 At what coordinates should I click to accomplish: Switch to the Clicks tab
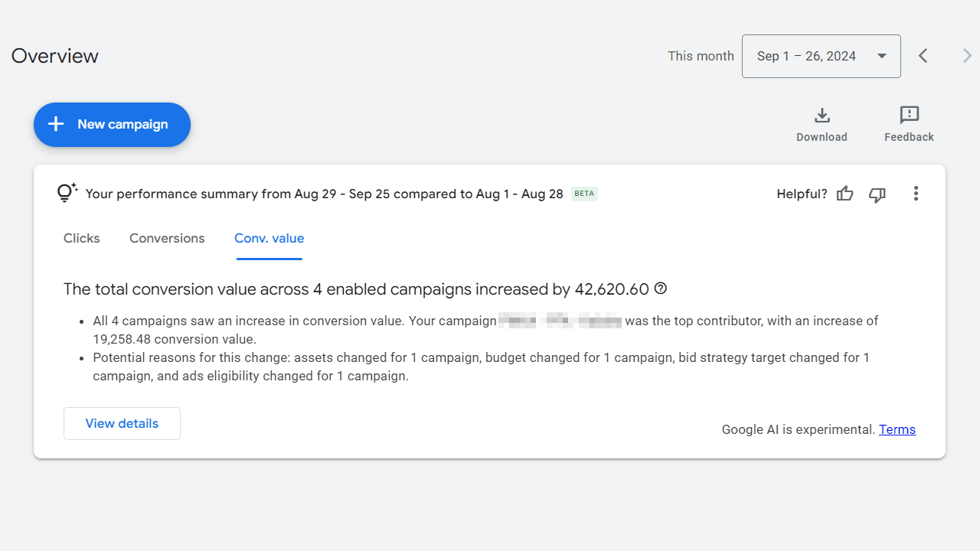81,238
